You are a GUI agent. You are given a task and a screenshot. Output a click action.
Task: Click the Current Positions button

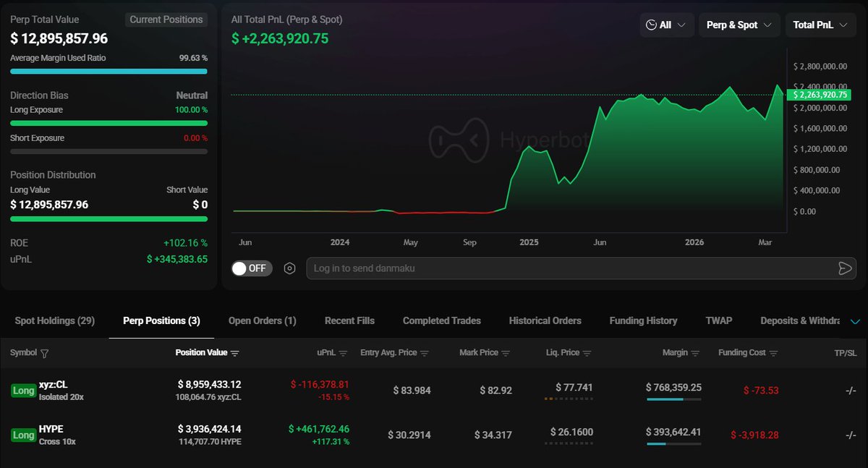point(166,20)
